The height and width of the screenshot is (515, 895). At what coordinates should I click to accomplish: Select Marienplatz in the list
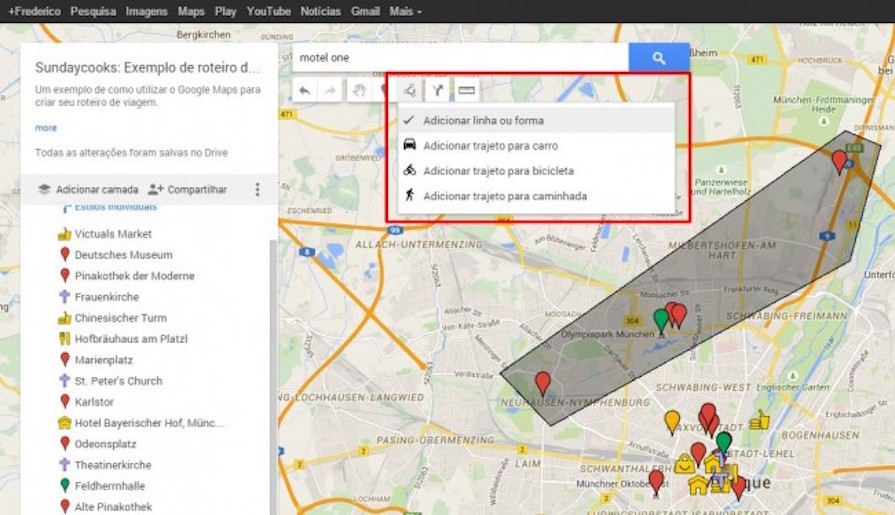pyautogui.click(x=103, y=360)
